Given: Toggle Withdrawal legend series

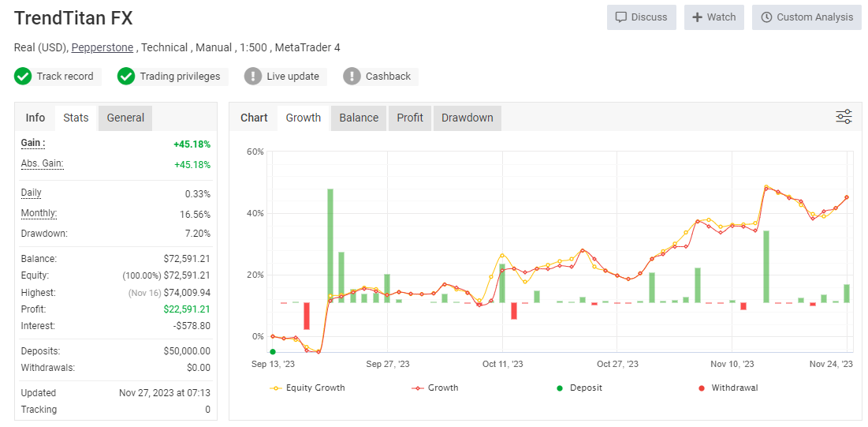Looking at the screenshot, I should tap(728, 388).
